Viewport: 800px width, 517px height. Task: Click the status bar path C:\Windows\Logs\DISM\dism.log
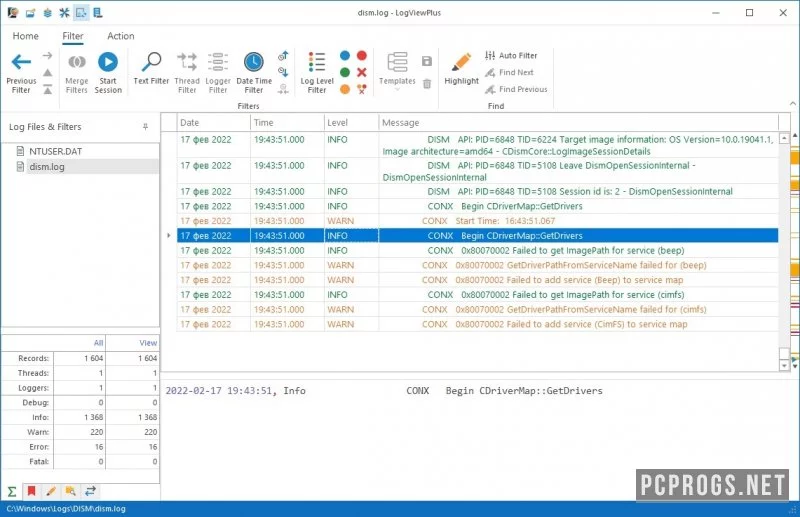[x=66, y=509]
